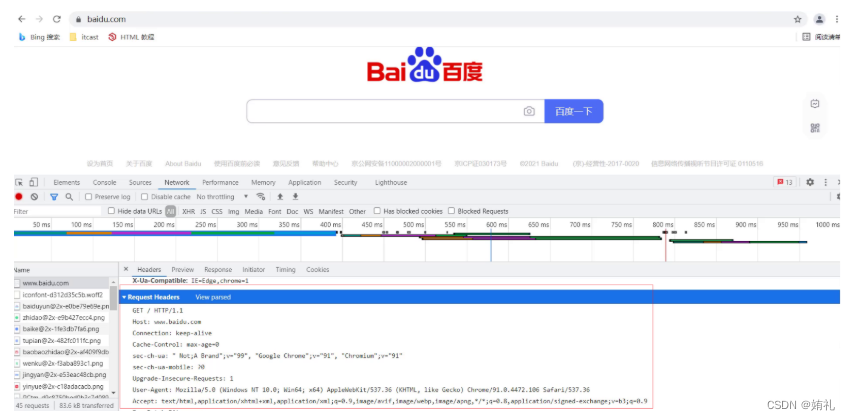The image size is (850, 420).
Task: Click the Baidu logo
Action: point(424,65)
